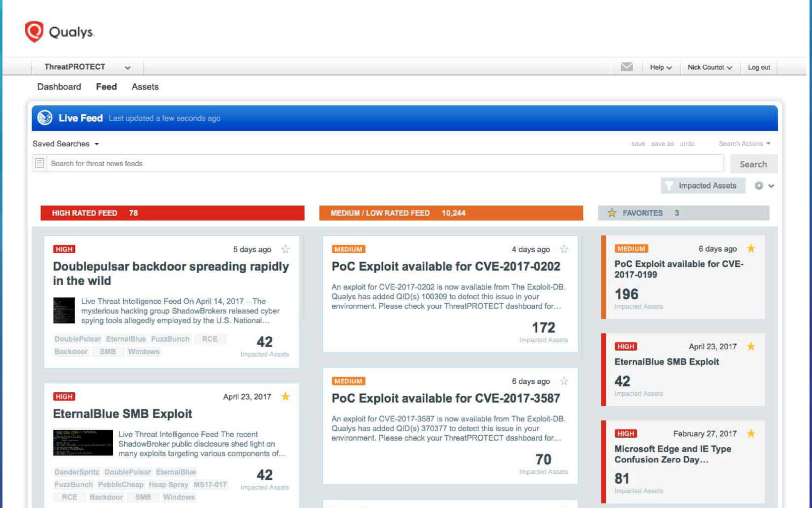Expand the Search Actions menu
This screenshot has height=508, width=812.
click(744, 143)
